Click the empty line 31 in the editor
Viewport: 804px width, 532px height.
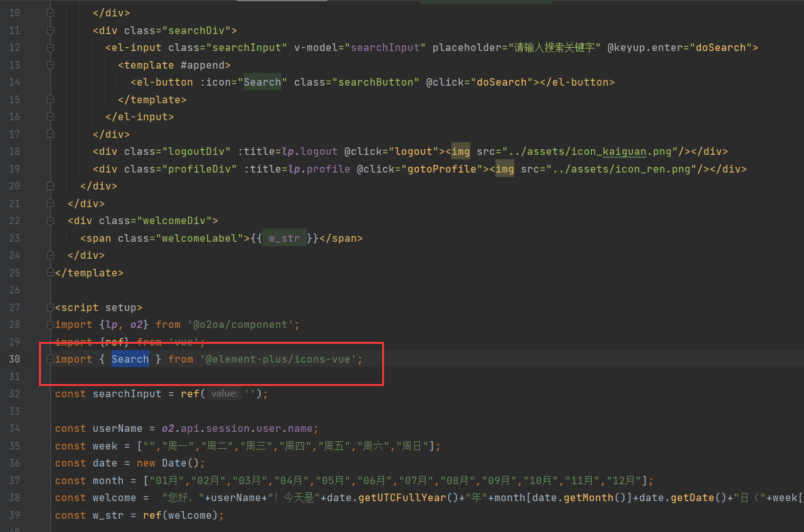(428, 376)
